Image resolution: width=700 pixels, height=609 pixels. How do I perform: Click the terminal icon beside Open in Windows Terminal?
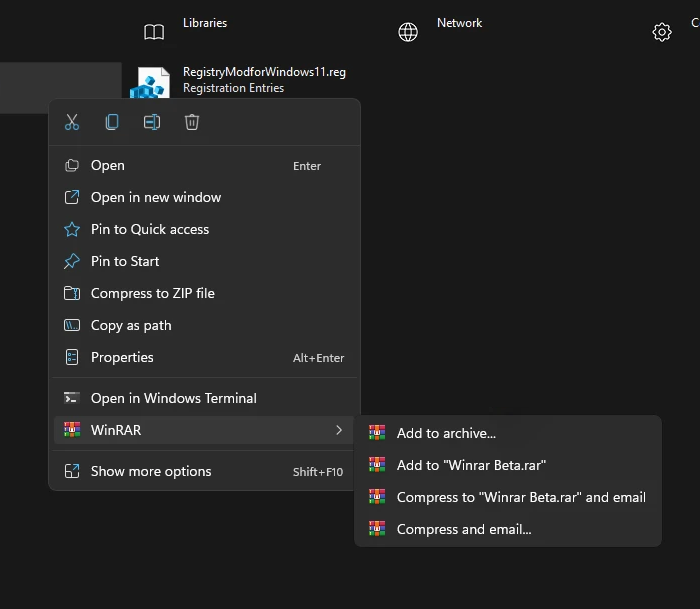coord(72,398)
